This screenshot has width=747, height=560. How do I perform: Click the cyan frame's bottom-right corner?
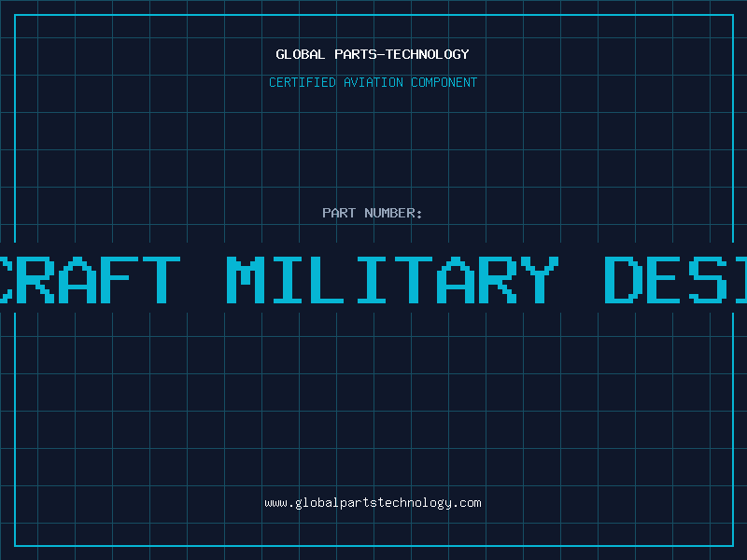coord(733,546)
